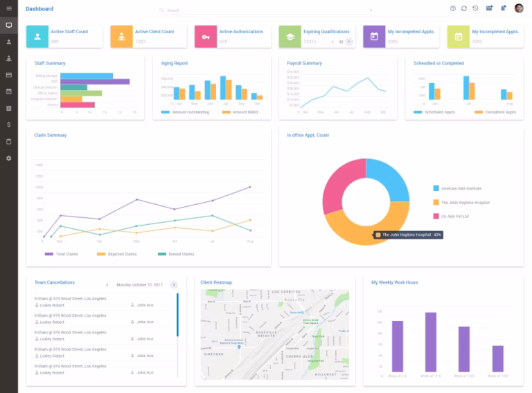Click The John Hopkins Hospital legend swatch

(x=436, y=202)
